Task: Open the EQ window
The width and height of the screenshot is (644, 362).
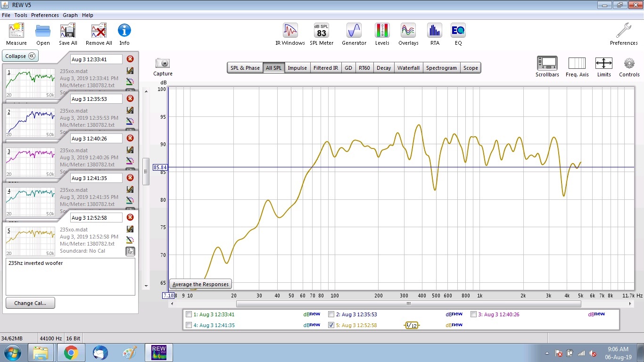Action: (458, 31)
